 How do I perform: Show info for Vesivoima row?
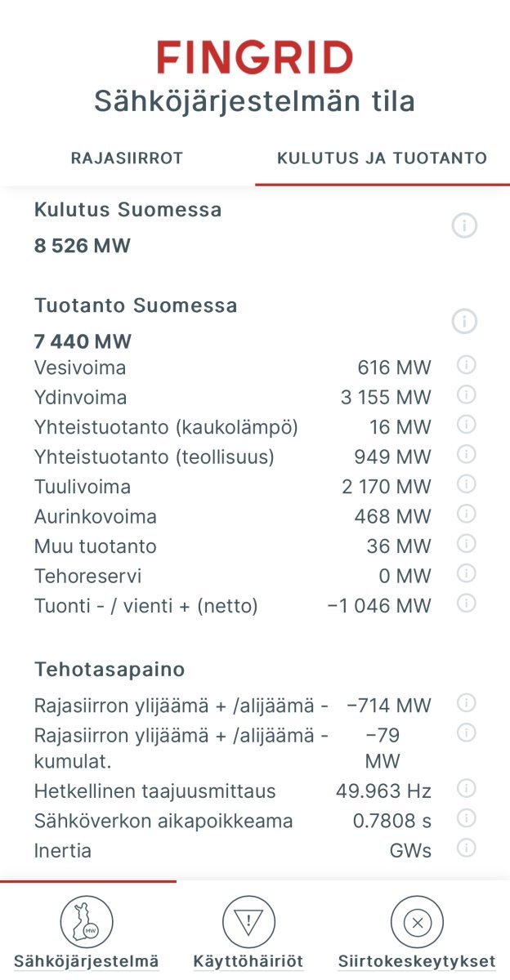(466, 365)
